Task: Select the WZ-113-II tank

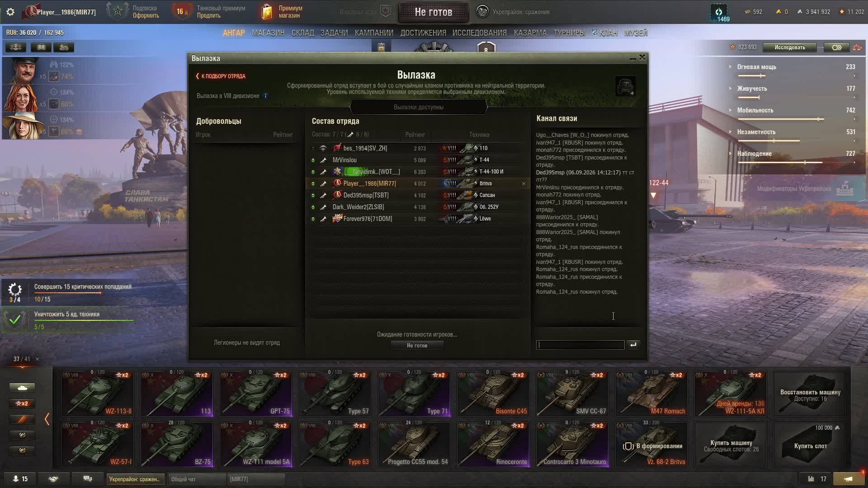Action: [97, 393]
